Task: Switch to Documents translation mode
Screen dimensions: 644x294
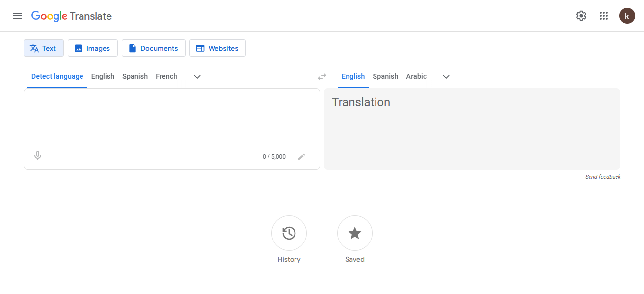Action: 154,48
